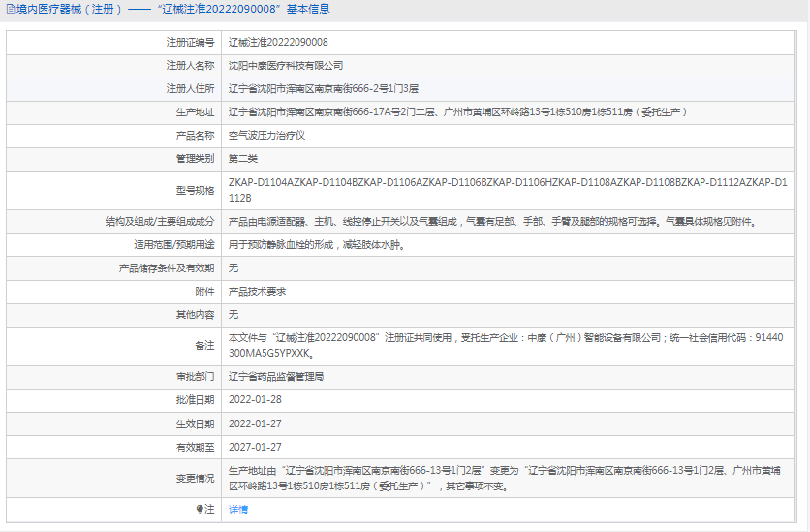Screen dimensions: 810x532
Task: Click the 注册人名称 label
Action: click(x=190, y=66)
